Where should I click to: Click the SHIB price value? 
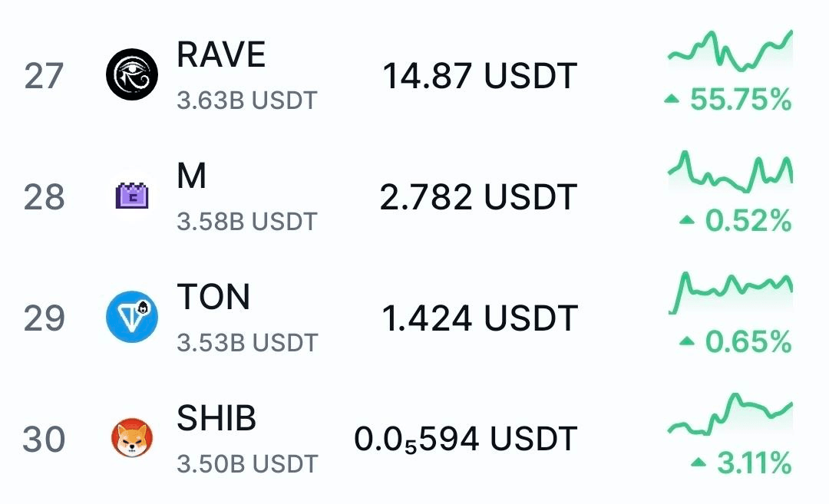(x=465, y=440)
